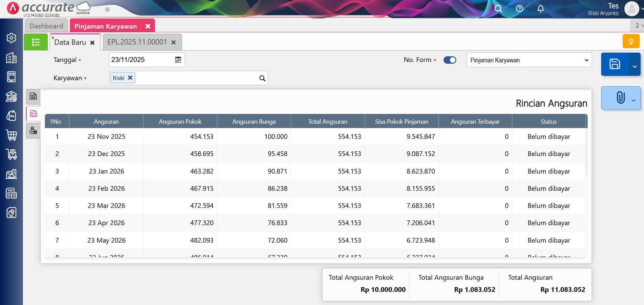Viewport: 644px width, 305px height.
Task: Remove the Riski employee tag
Action: 130,78
